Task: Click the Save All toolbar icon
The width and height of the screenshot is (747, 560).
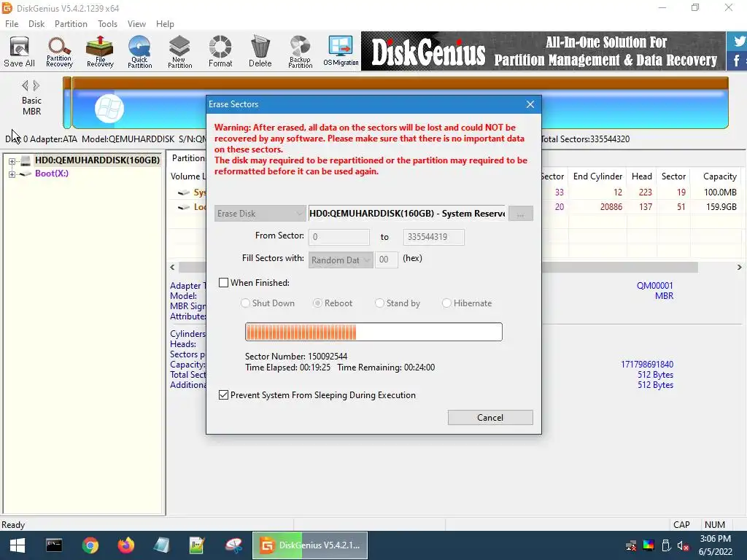Action: pyautogui.click(x=19, y=52)
